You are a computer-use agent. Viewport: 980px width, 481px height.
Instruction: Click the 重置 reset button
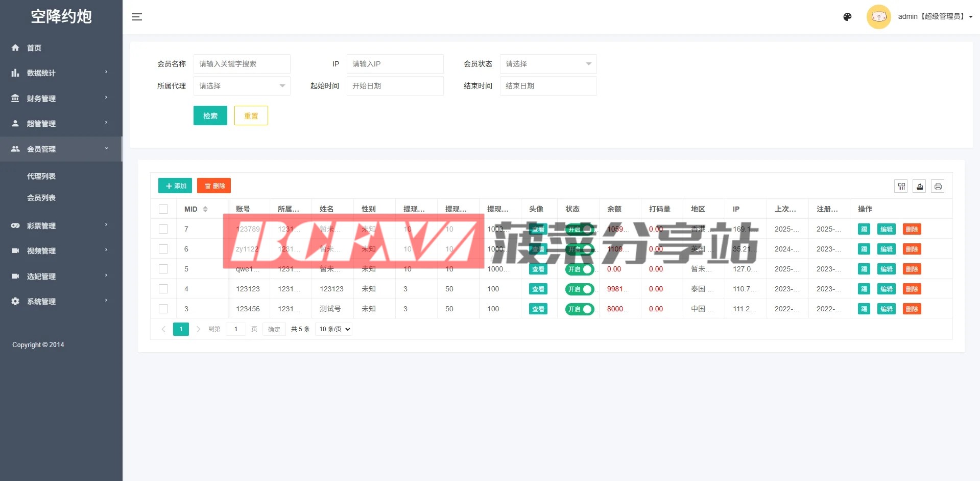(251, 116)
